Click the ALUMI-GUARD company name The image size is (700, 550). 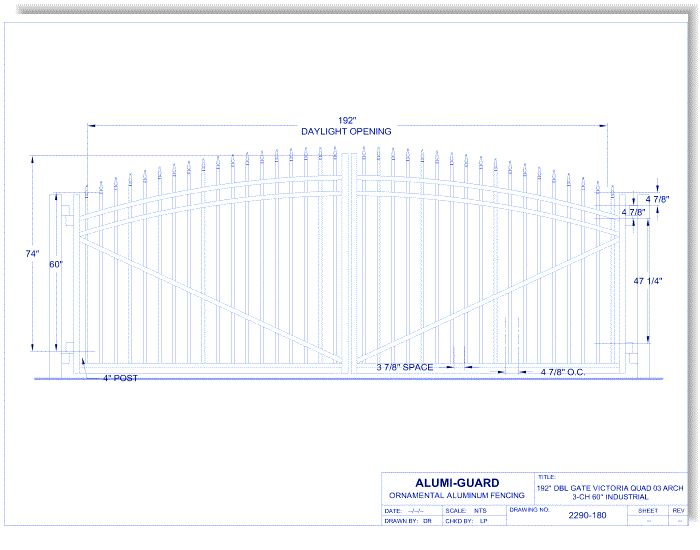[x=457, y=483]
